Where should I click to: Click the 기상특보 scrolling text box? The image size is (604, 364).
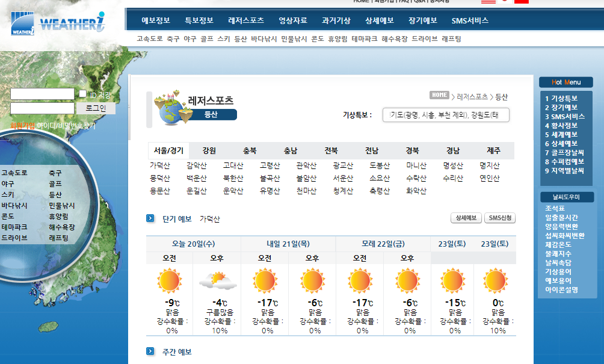click(x=446, y=115)
